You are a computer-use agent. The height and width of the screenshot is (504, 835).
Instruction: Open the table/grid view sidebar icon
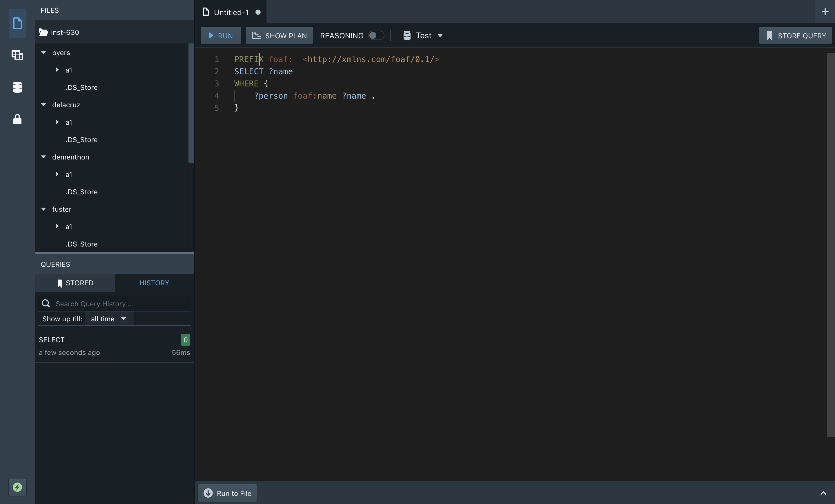[17, 55]
